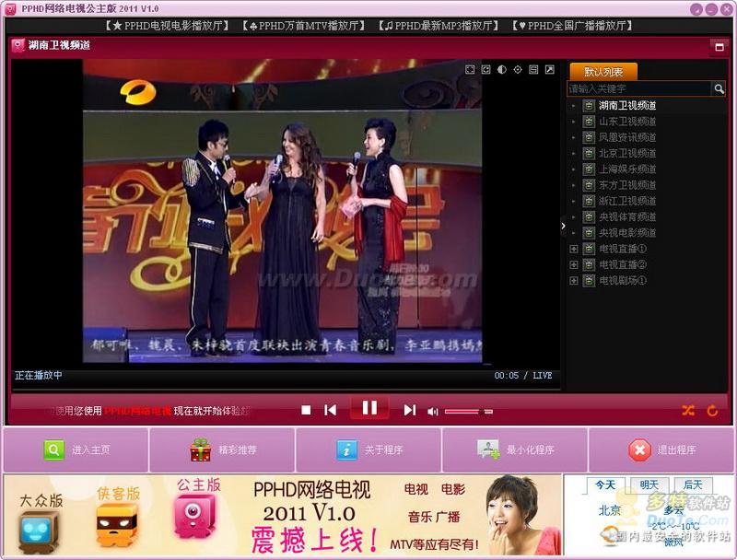The height and width of the screenshot is (560, 737).
Task: Choose 上海娱乐频道 from the list
Action: [628, 169]
